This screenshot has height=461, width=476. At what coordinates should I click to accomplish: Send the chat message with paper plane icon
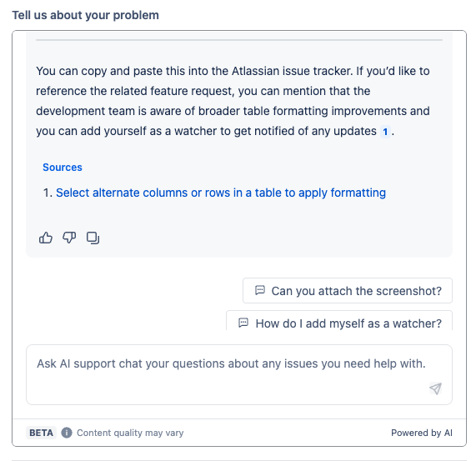[435, 388]
